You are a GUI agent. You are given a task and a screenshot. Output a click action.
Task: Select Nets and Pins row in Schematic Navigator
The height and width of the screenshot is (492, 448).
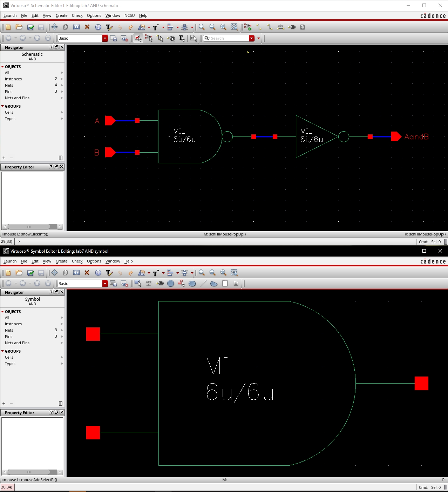click(32, 98)
